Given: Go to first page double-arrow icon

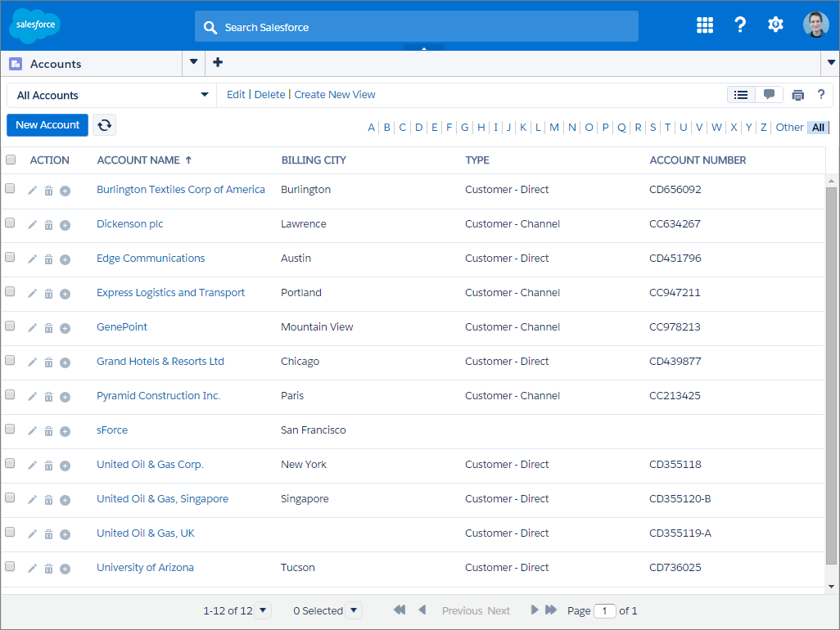Looking at the screenshot, I should [x=400, y=610].
